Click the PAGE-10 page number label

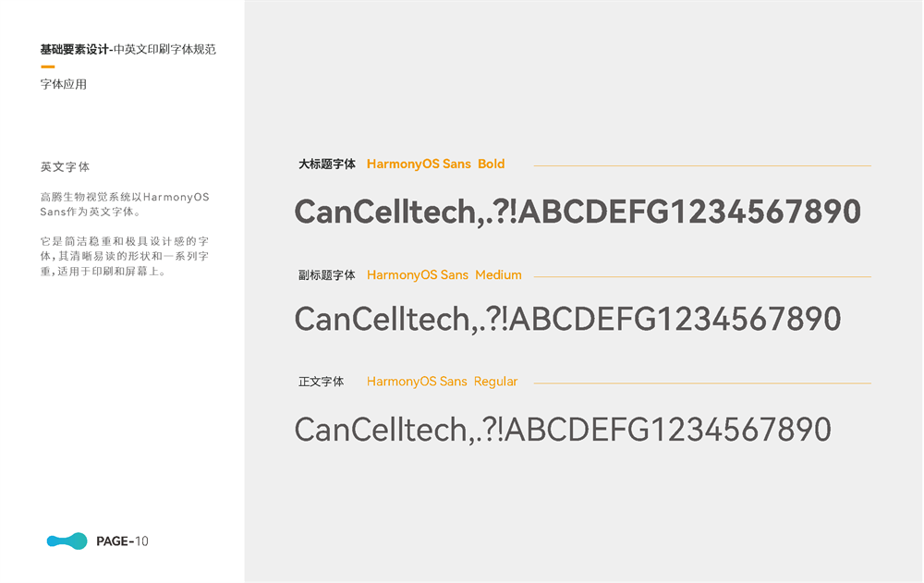(122, 541)
